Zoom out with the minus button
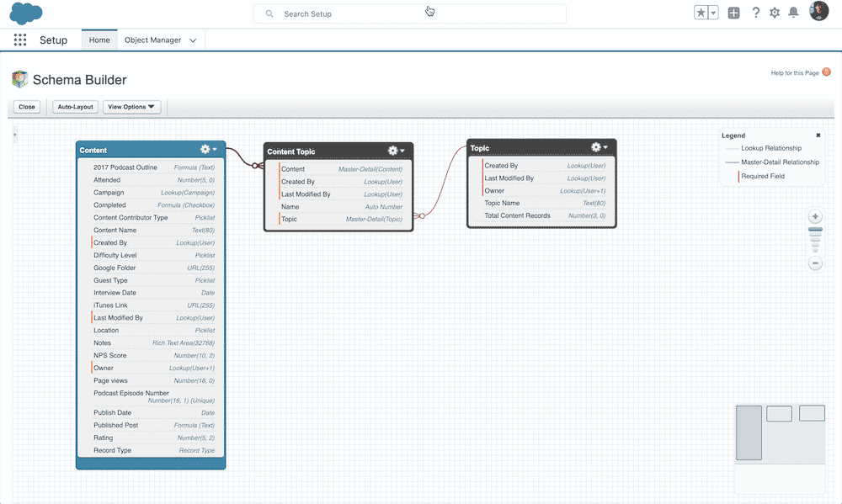The image size is (842, 504). pos(815,263)
